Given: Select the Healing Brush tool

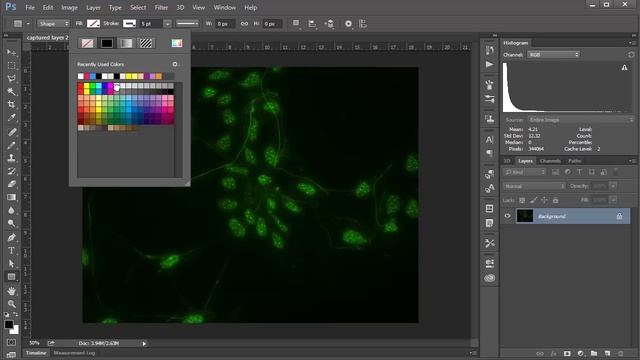Looking at the screenshot, I should [11, 132].
